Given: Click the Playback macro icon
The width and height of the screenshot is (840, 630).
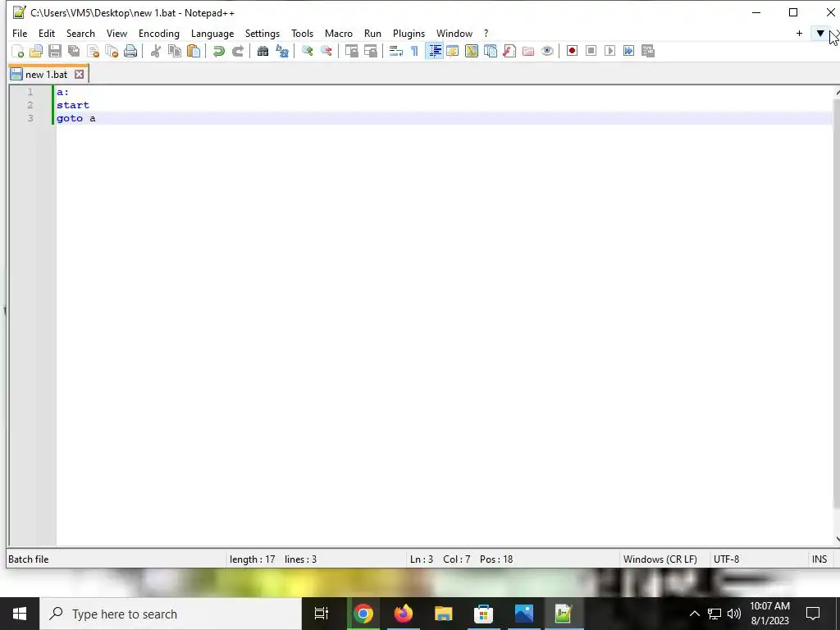Looking at the screenshot, I should coord(609,51).
